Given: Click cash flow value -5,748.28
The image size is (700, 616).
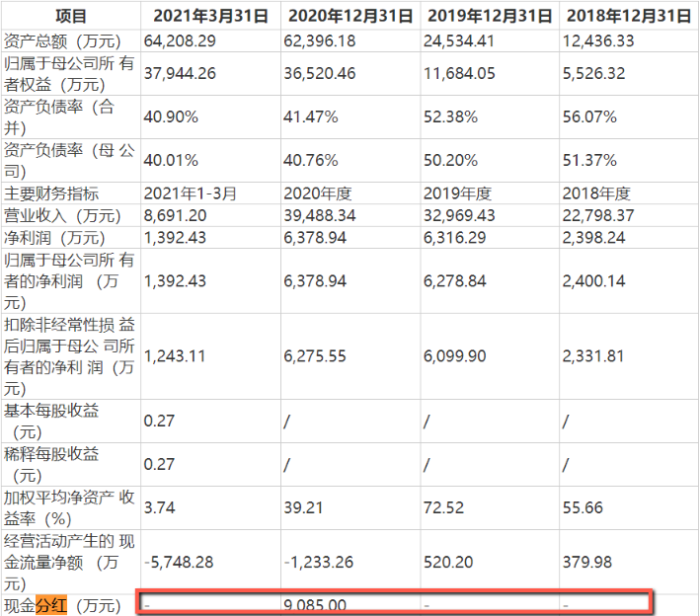Looking at the screenshot, I should [x=179, y=563].
